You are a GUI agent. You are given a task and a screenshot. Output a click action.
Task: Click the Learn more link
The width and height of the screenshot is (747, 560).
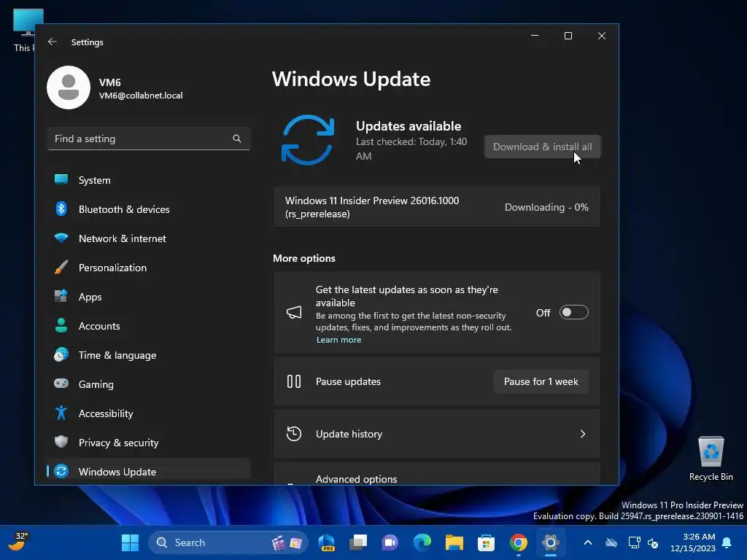point(338,340)
